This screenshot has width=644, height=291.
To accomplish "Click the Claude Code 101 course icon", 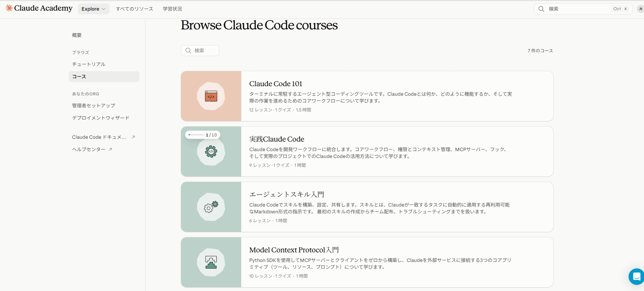I will (x=211, y=96).
